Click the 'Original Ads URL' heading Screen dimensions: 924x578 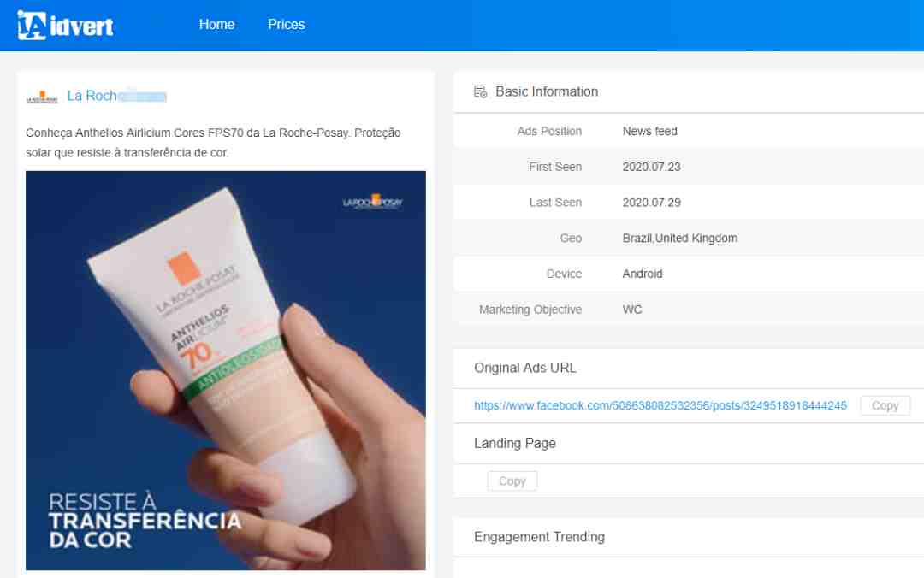click(x=525, y=368)
